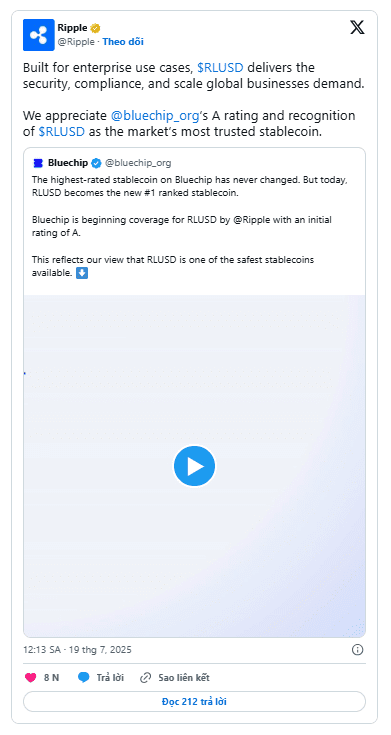Image resolution: width=391 pixels, height=735 pixels.
Task: Open the first $RLUSD cashtag link
Action: [x=220, y=68]
